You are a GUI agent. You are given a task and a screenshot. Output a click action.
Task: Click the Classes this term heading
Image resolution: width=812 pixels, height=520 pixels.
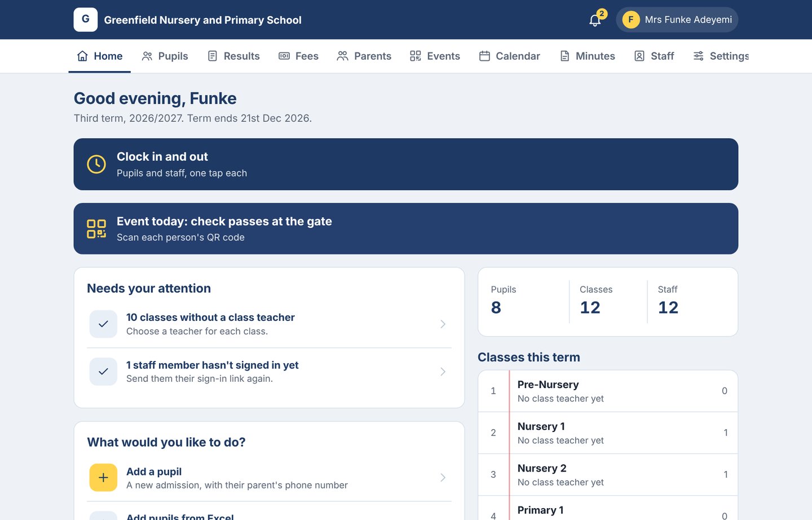point(529,357)
